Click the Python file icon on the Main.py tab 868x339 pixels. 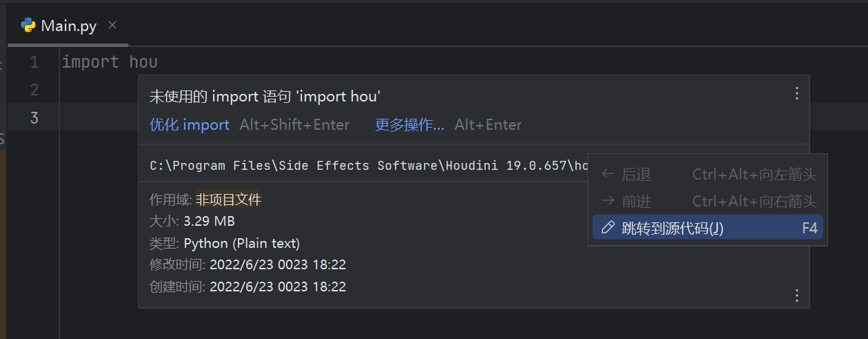pos(28,26)
